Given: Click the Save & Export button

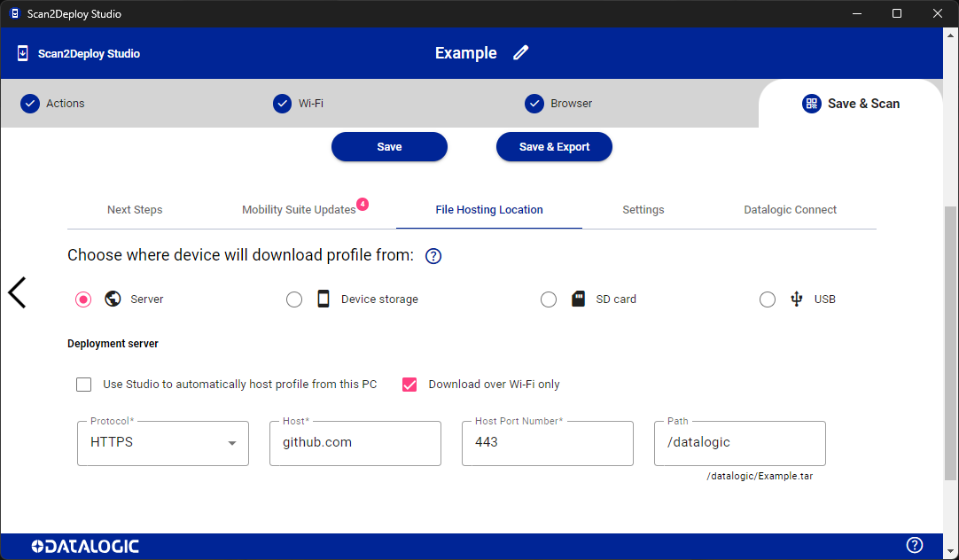Looking at the screenshot, I should tap(554, 147).
